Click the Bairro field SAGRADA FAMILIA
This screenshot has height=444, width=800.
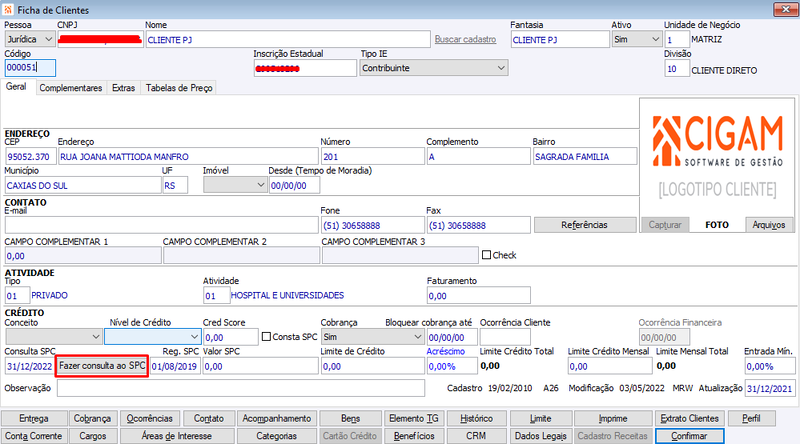[585, 157]
